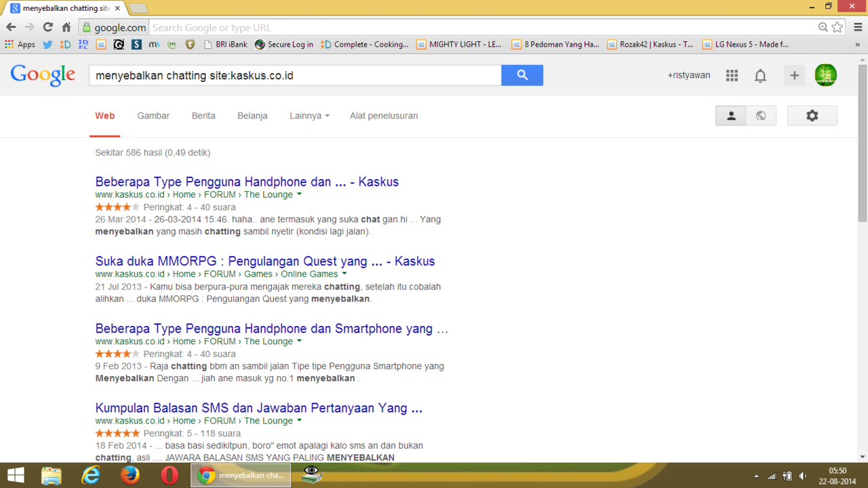Select the Web search tab
The width and height of the screenshot is (868, 488).
104,116
